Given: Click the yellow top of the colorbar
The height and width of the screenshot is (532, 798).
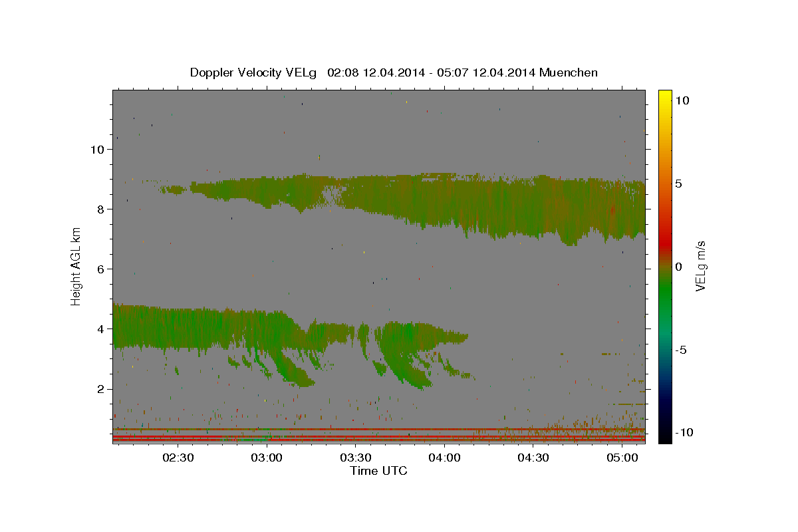Looking at the screenshot, I should [665, 96].
